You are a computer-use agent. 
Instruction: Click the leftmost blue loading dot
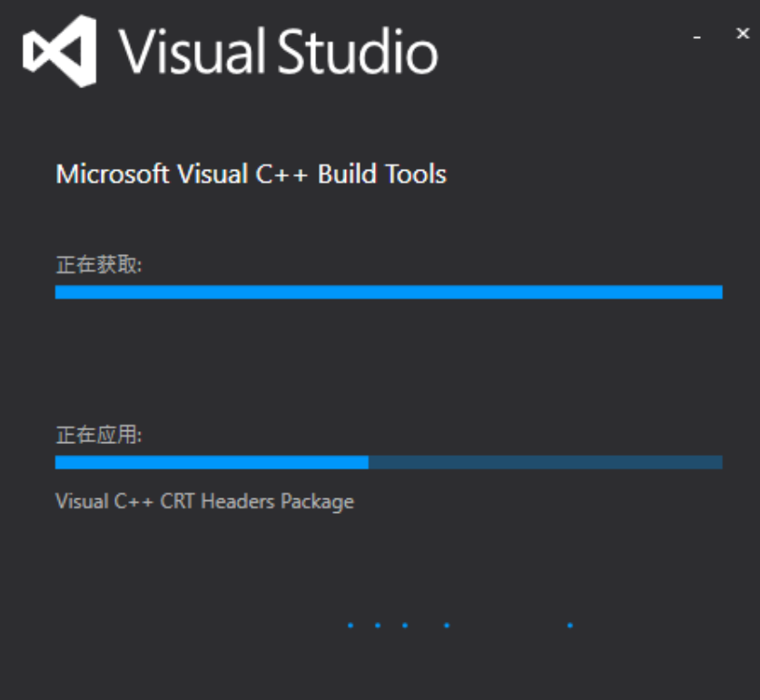click(x=350, y=625)
